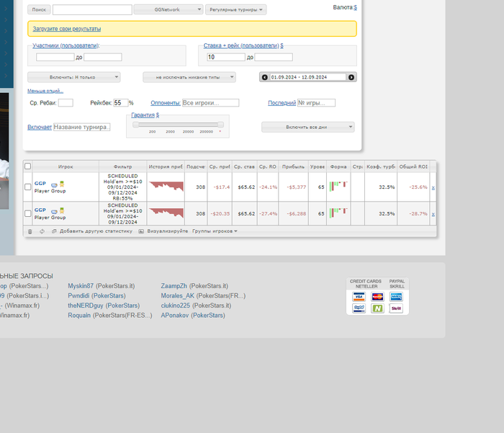This screenshot has height=433, width=504.
Task: Click the blue card icon in the -$20.35 row
Action: [54, 212]
